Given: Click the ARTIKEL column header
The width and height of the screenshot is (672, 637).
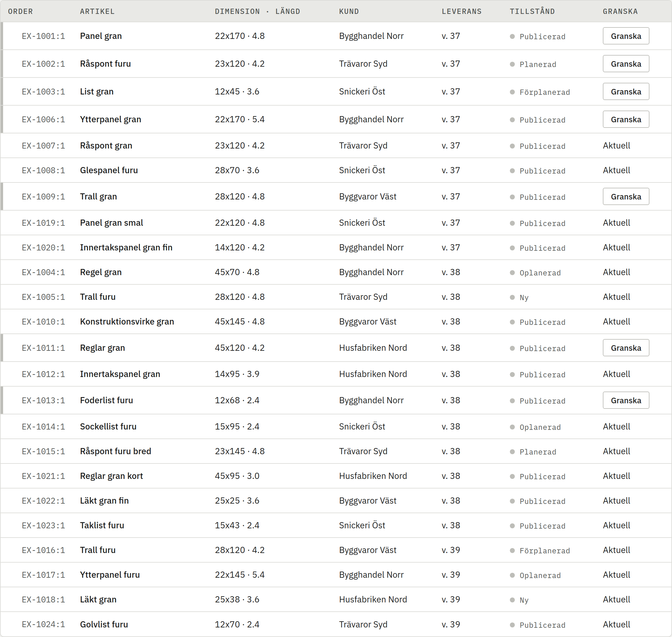Looking at the screenshot, I should [x=98, y=11].
